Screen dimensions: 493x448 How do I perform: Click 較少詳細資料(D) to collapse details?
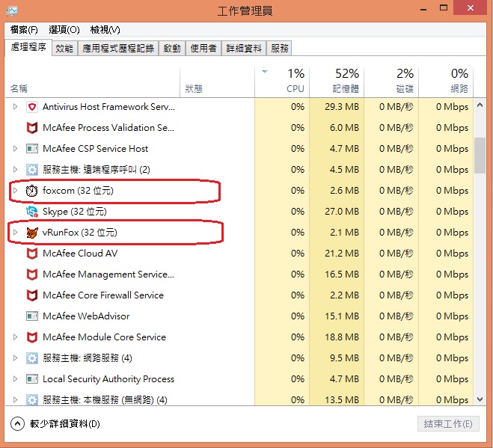(x=65, y=424)
